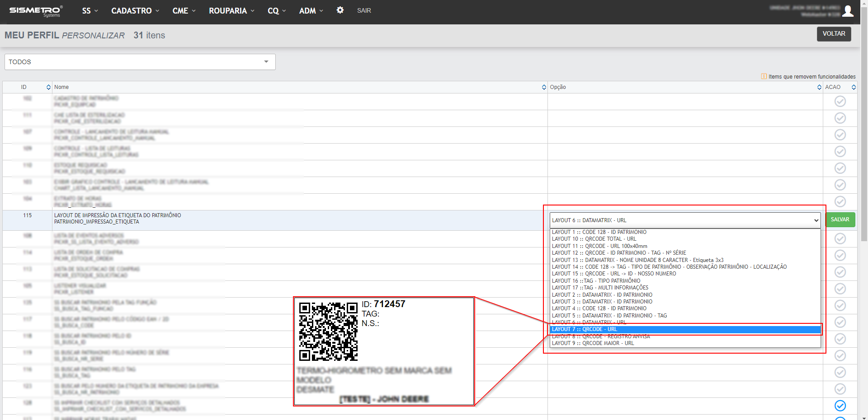Toggle action check for row 118 Buscar pelo ID
Image resolution: width=868 pixels, height=420 pixels.
[x=840, y=339]
